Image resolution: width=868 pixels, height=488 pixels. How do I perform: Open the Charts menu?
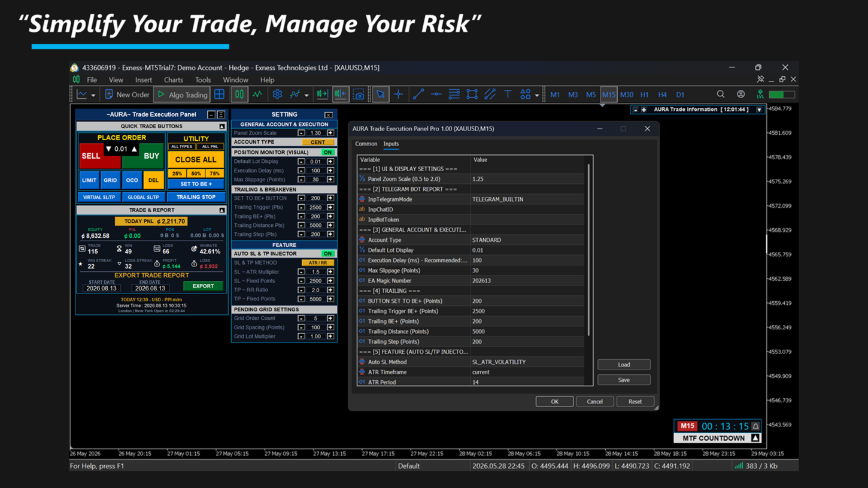(x=174, y=80)
